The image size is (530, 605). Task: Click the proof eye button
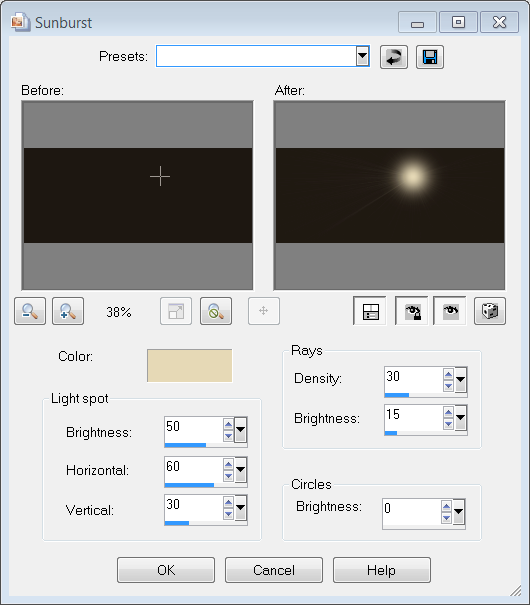point(450,311)
